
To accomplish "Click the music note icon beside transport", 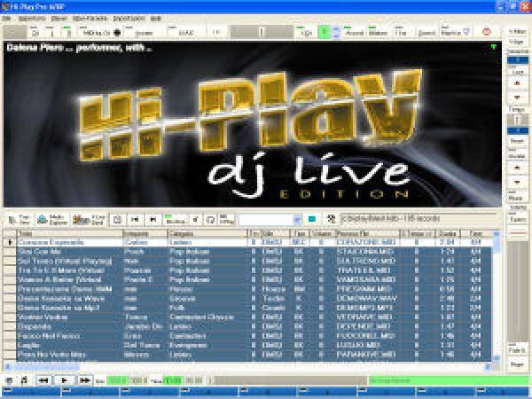I will tap(24, 380).
